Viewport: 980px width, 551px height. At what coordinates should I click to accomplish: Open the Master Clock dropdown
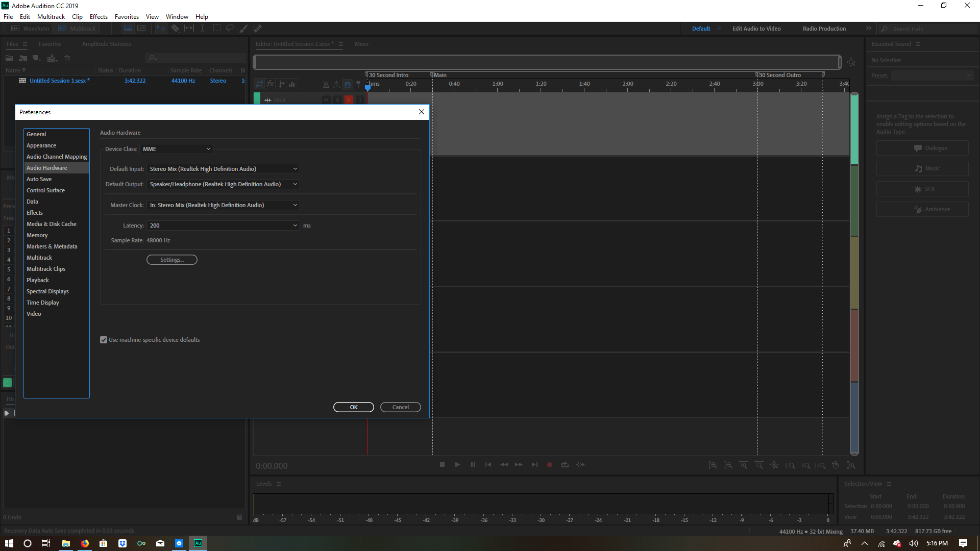point(223,205)
